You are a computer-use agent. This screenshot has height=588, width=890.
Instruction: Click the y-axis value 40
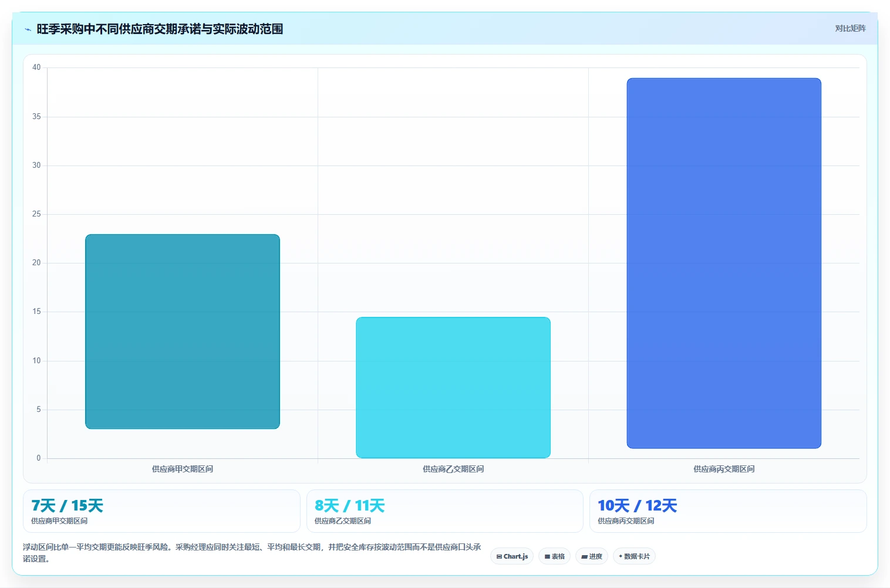[36, 67]
